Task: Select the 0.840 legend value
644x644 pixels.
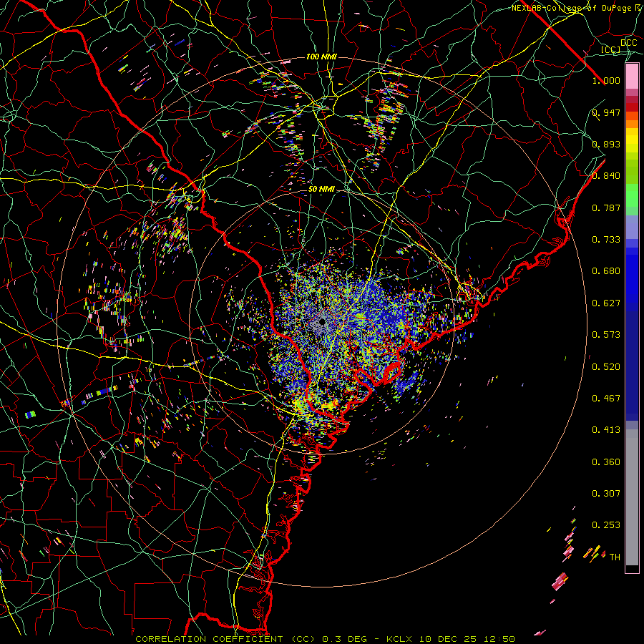Action: [606, 176]
